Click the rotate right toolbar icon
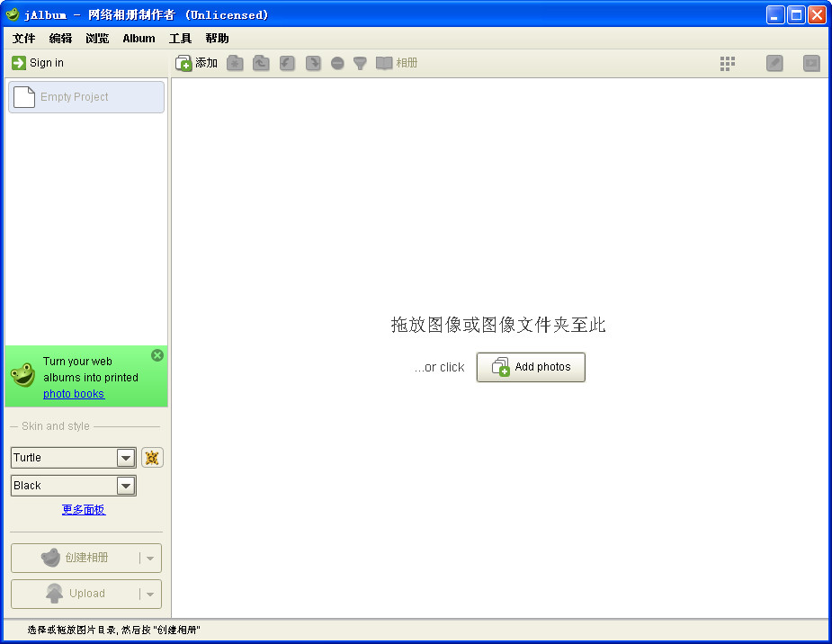The height and width of the screenshot is (644, 832). (313, 63)
